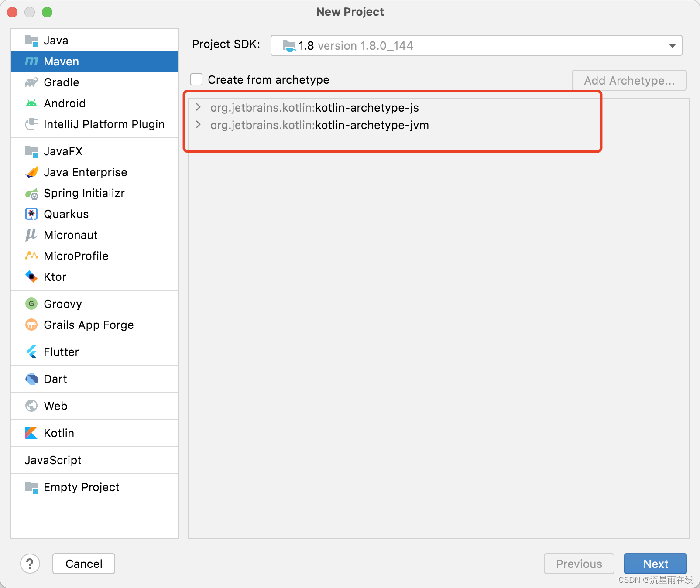The width and height of the screenshot is (700, 588).
Task: Enable Create from archetype checkbox
Action: pos(196,80)
